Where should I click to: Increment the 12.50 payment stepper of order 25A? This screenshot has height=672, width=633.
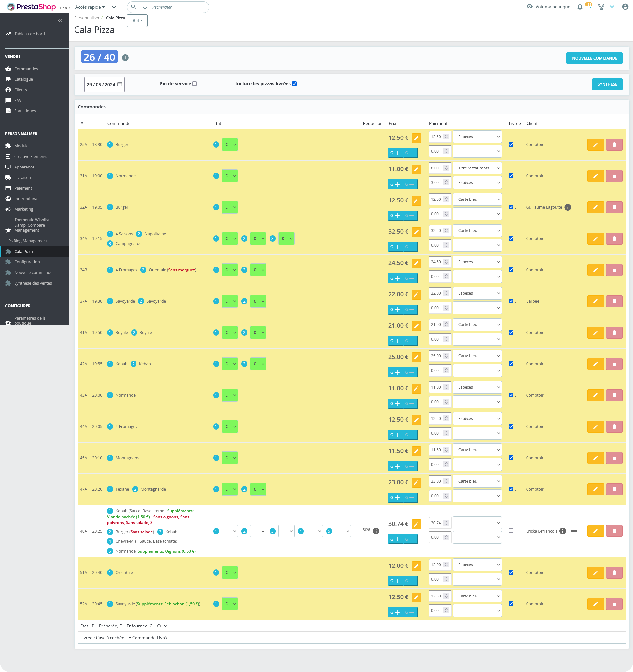446,135
